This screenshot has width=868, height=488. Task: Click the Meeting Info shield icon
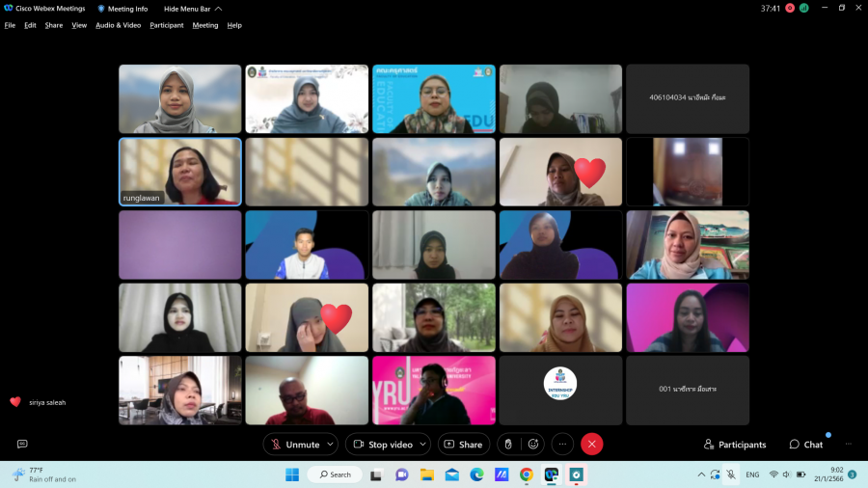[101, 9]
